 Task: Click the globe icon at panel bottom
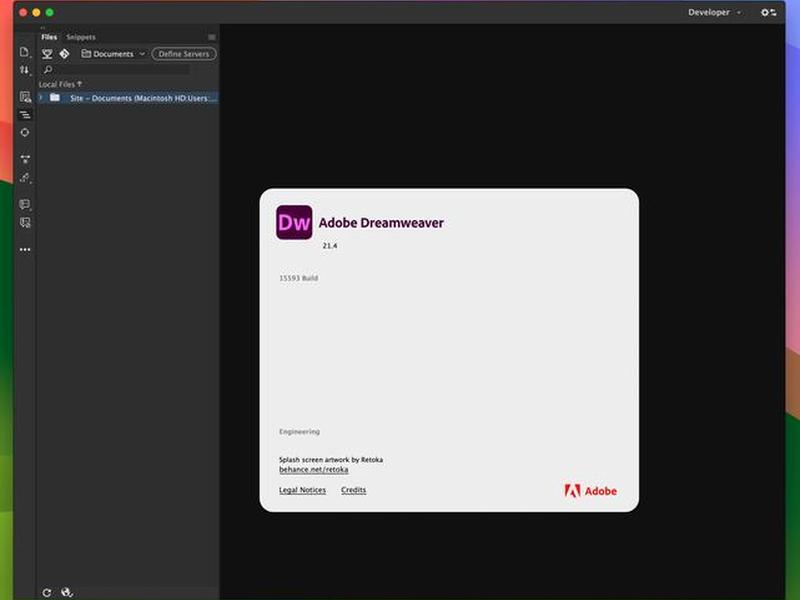67,592
